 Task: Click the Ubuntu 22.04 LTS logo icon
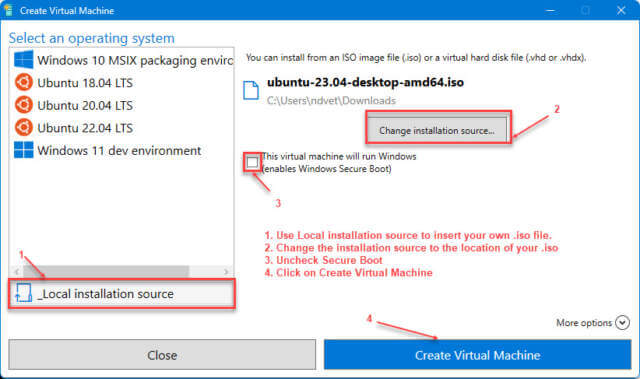coord(24,127)
